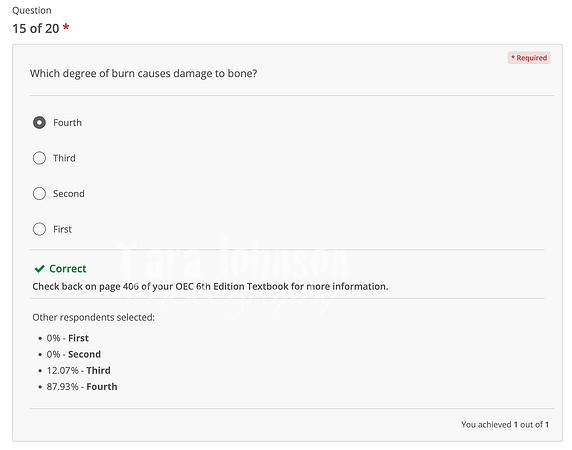Click the '0% - First' statistic

click(x=67, y=338)
